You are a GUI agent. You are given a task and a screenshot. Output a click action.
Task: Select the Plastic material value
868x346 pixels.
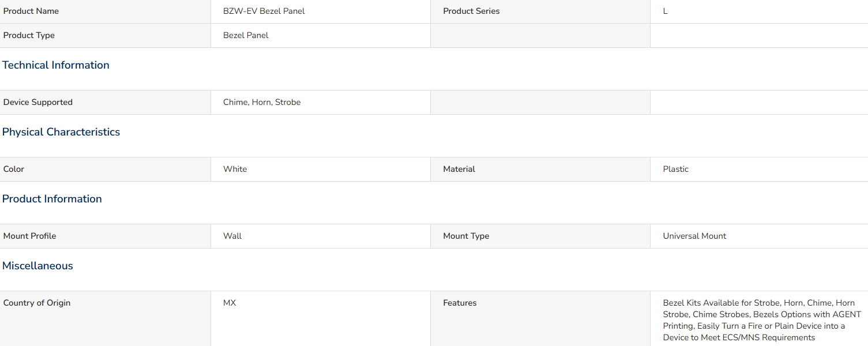pyautogui.click(x=675, y=169)
